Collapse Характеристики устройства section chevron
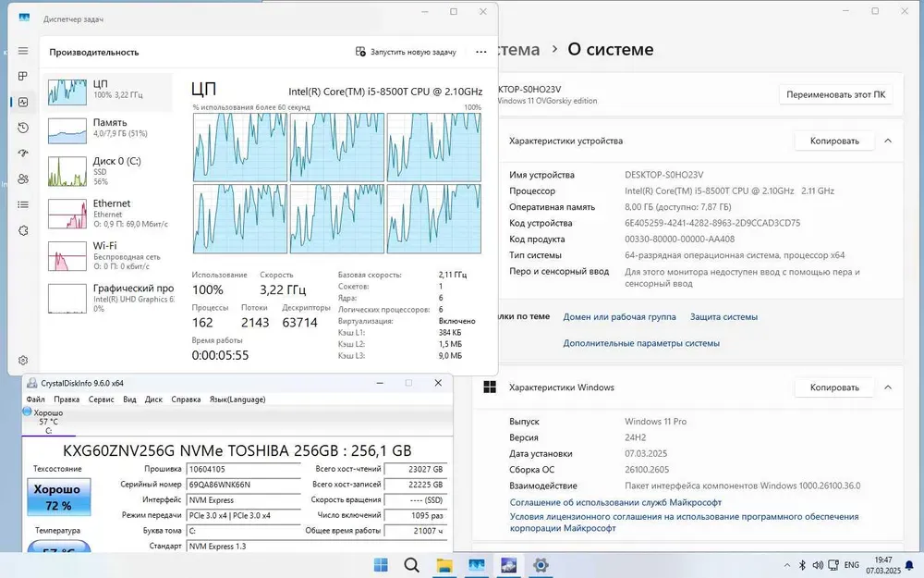The image size is (924, 578). pos(888,141)
